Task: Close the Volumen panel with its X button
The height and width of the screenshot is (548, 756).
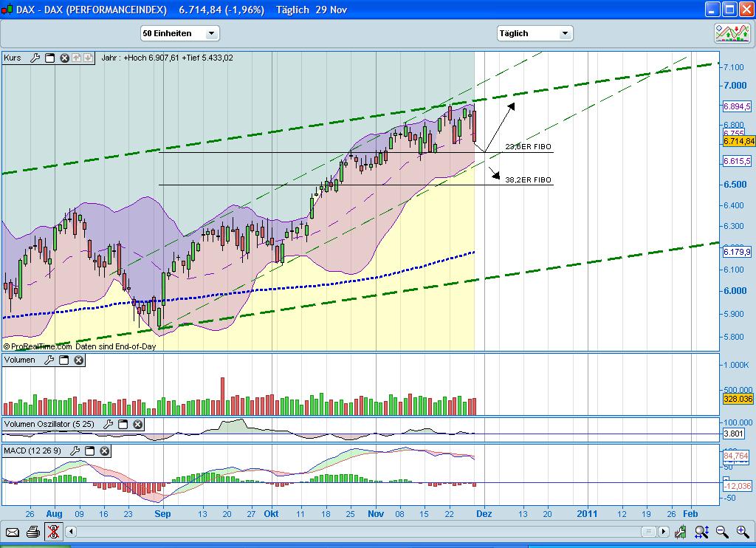Action: point(77,360)
